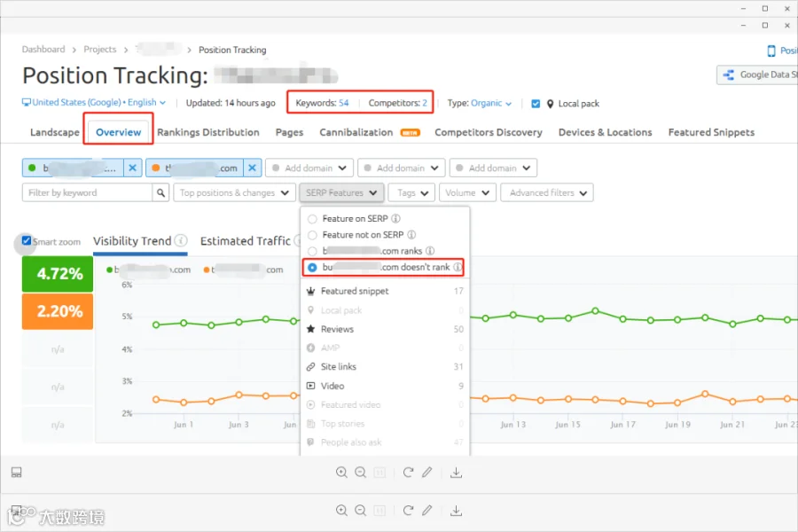The width and height of the screenshot is (798, 532).
Task: Select the '.com doesn't rank' radio option
Action: tap(312, 267)
